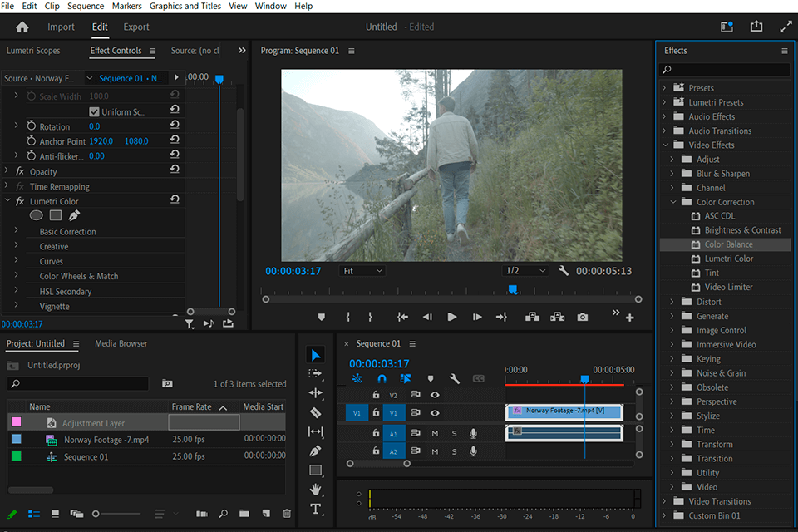Switch to the Export workspace tab

click(135, 27)
